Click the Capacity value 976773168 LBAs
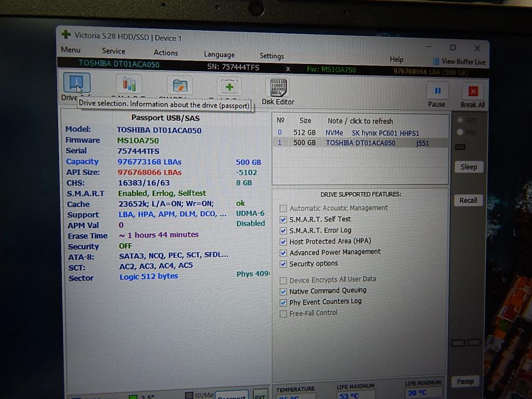Viewport: 532px width, 399px height. click(149, 162)
